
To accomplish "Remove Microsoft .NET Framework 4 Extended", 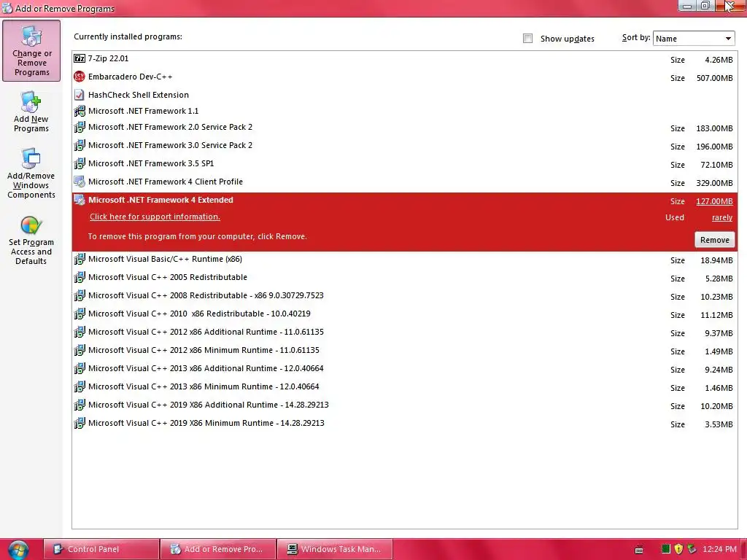I will coord(714,240).
